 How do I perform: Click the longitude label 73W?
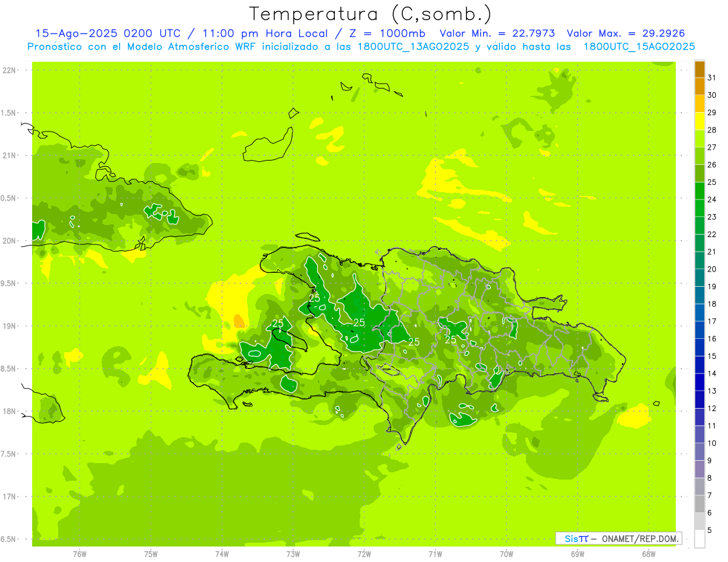tap(293, 554)
